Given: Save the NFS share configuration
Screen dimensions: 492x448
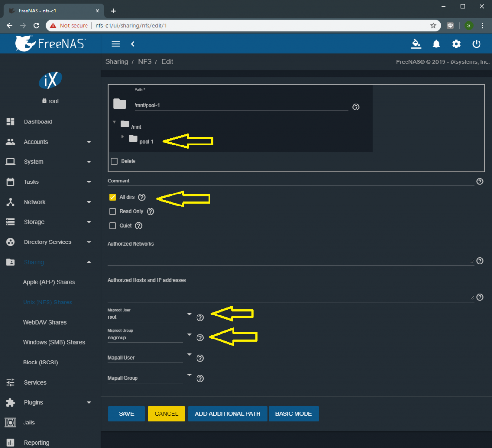Looking at the screenshot, I should [126, 413].
